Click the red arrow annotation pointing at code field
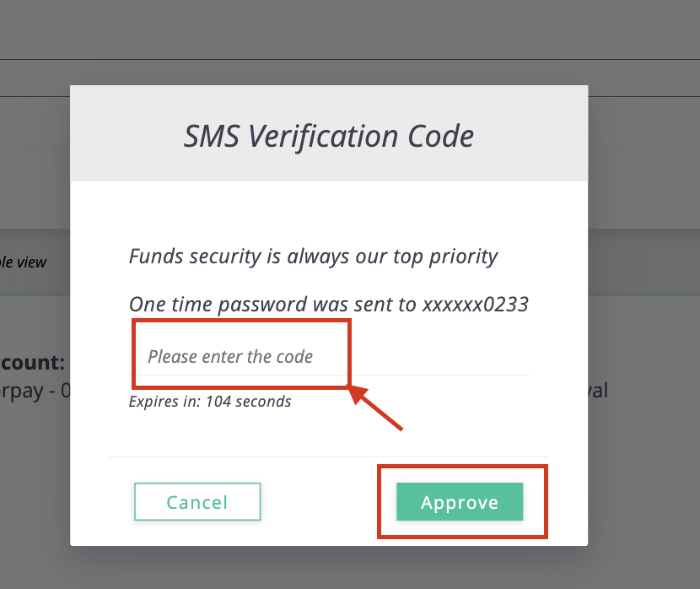 (376, 408)
